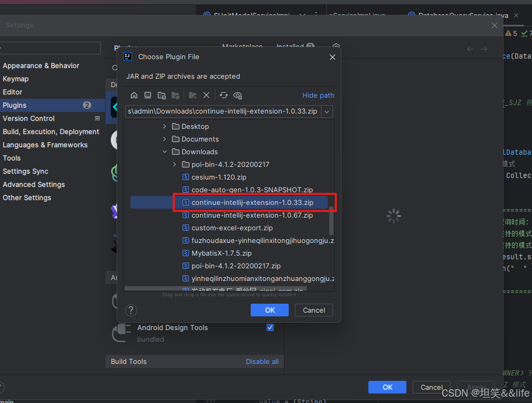532x403 pixels.
Task: Select yinheqilinzhuomianxitonganzhuanggongju file
Action: click(x=258, y=278)
